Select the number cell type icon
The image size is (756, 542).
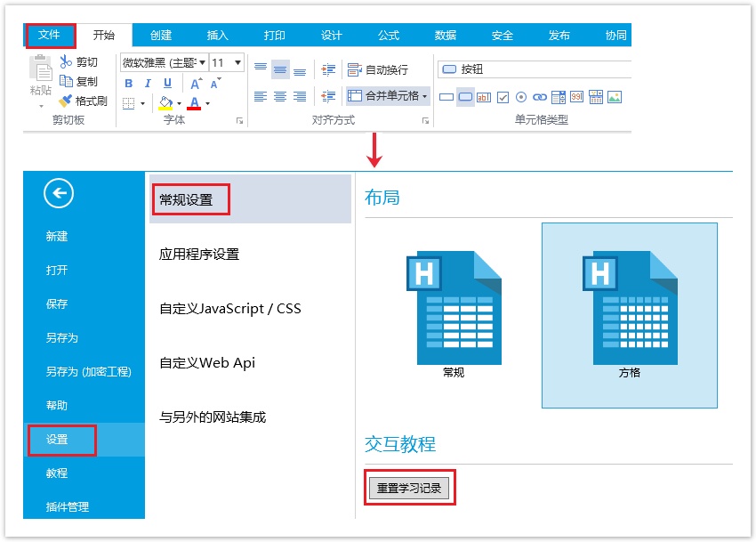click(576, 97)
